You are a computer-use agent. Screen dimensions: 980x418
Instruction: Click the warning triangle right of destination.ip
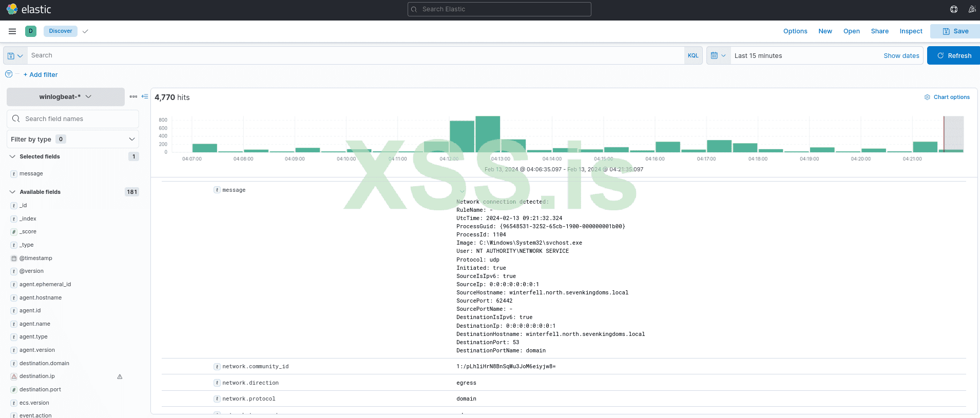coord(120,376)
